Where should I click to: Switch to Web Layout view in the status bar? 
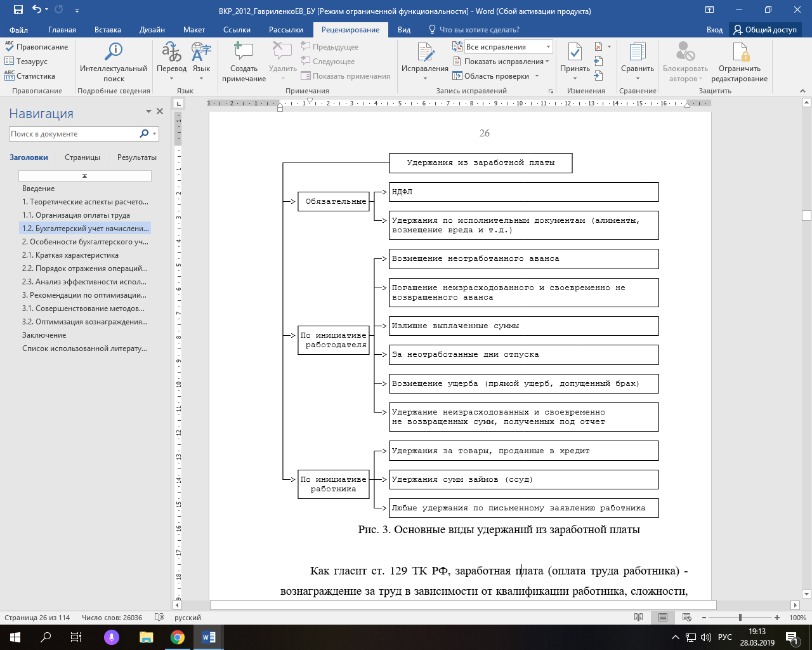pos(687,618)
